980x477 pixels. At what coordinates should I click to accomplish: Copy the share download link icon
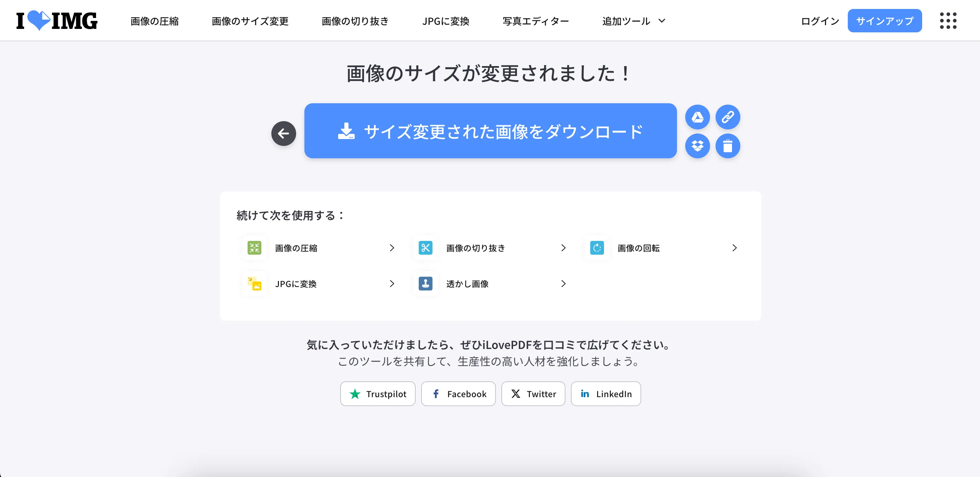click(727, 117)
